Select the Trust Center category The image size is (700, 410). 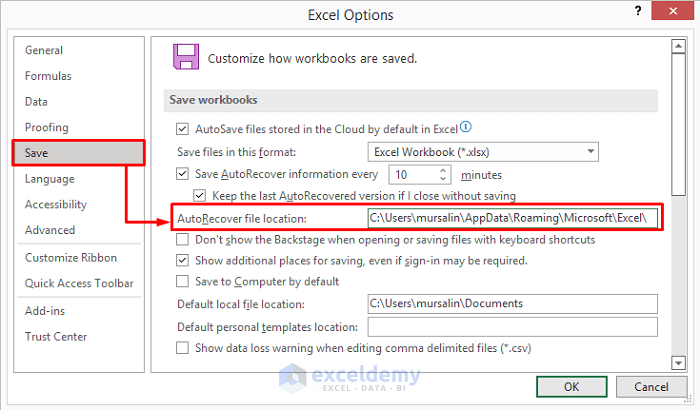click(56, 337)
